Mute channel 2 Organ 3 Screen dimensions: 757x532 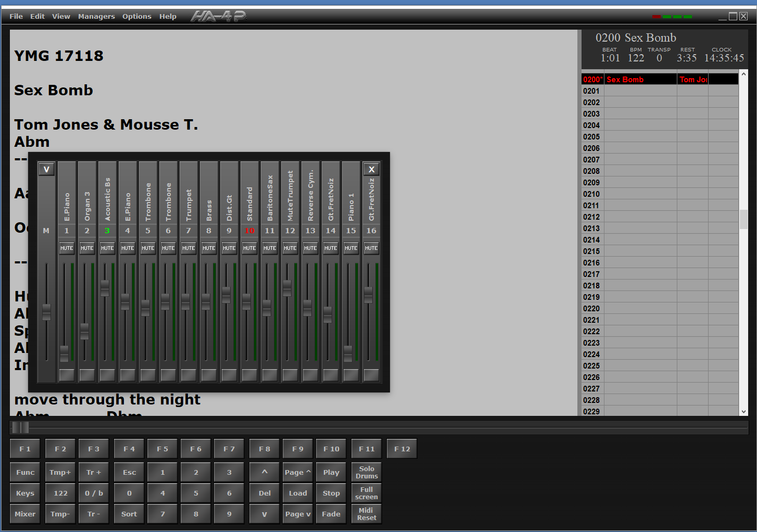tap(87, 248)
